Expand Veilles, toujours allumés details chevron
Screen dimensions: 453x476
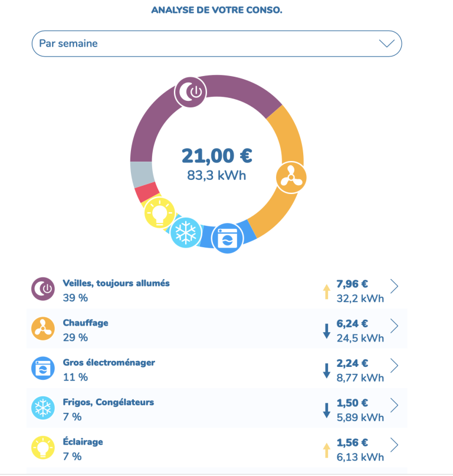click(x=395, y=286)
